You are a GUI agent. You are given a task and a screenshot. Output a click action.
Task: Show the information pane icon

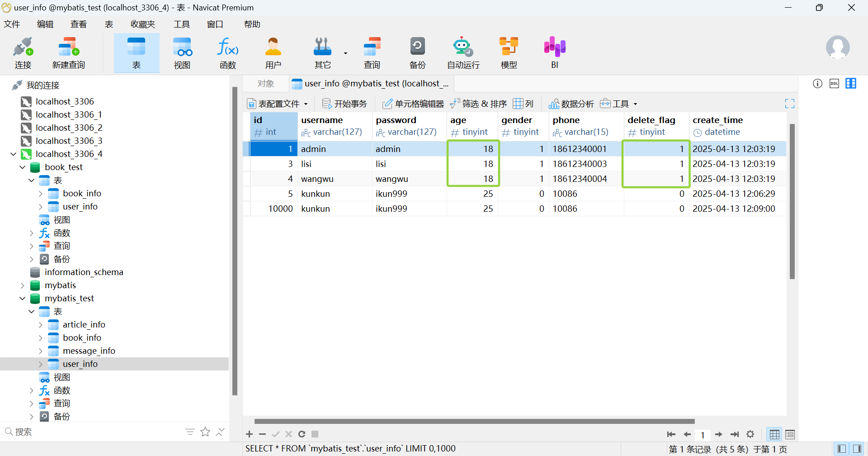pyautogui.click(x=817, y=83)
